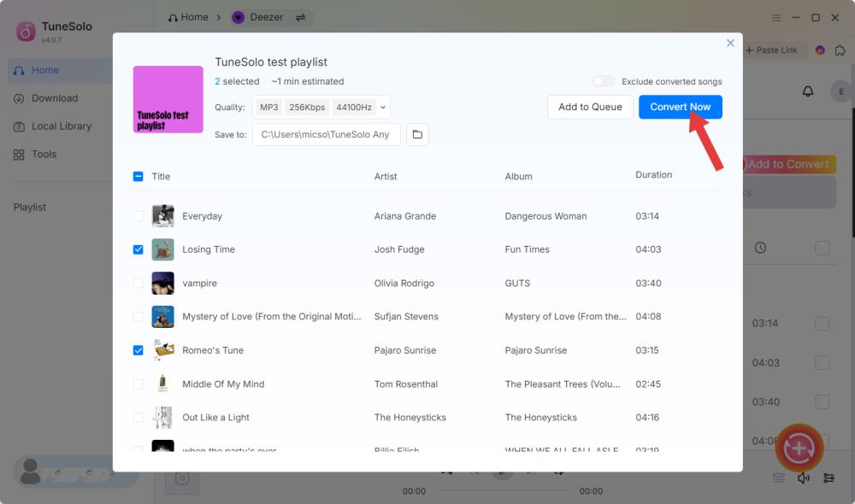Image resolution: width=855 pixels, height=504 pixels.
Task: Click the TuneSolo logo icon
Action: click(x=26, y=32)
